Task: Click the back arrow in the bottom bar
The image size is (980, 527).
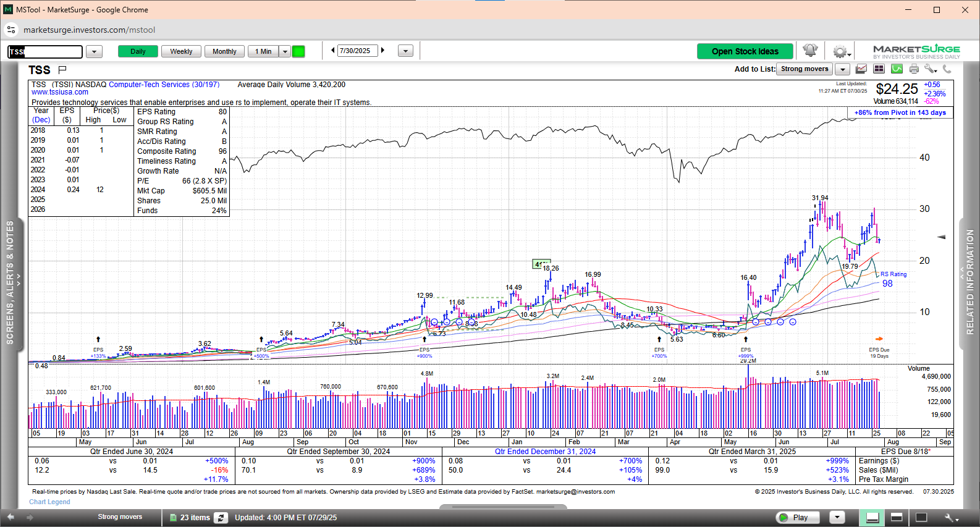Action: coord(11,517)
